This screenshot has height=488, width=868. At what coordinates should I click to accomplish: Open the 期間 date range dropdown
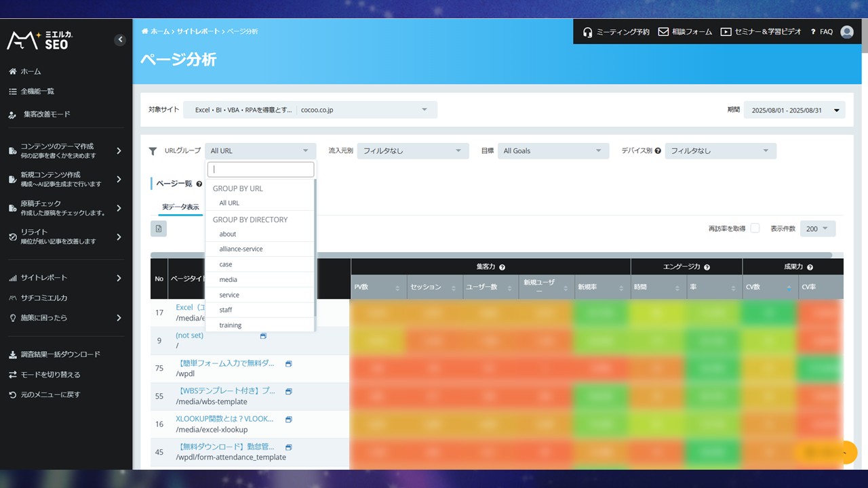click(794, 110)
